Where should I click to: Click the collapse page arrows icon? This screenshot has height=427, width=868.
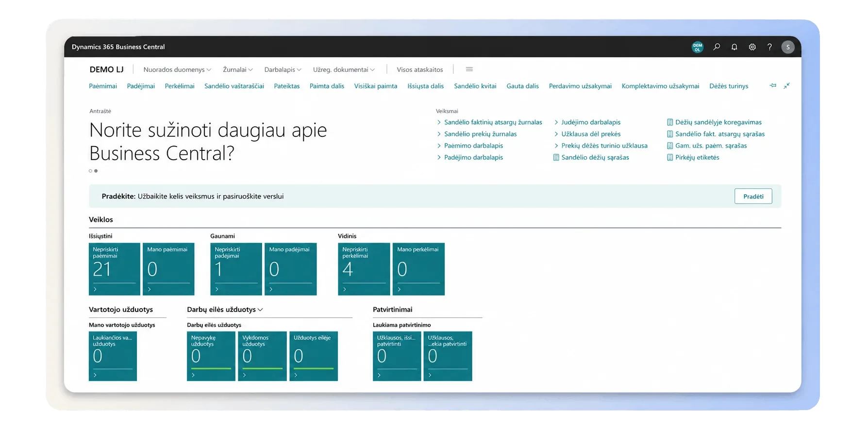point(787,86)
